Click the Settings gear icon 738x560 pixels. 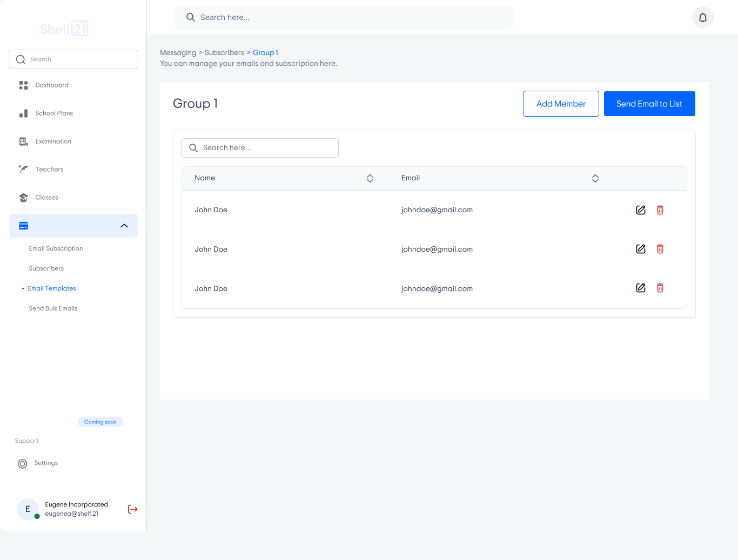22,464
